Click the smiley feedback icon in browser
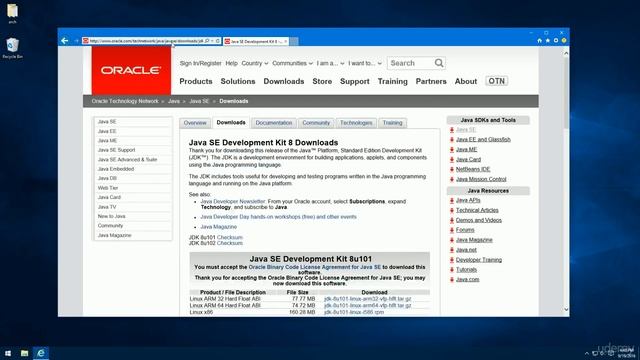The height and width of the screenshot is (360, 640). tap(564, 41)
